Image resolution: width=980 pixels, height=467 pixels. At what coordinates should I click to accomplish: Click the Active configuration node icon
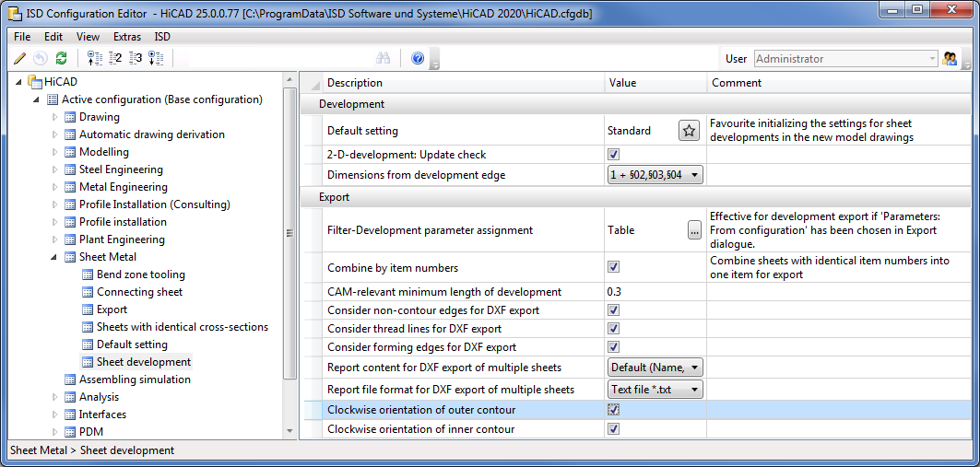point(53,99)
